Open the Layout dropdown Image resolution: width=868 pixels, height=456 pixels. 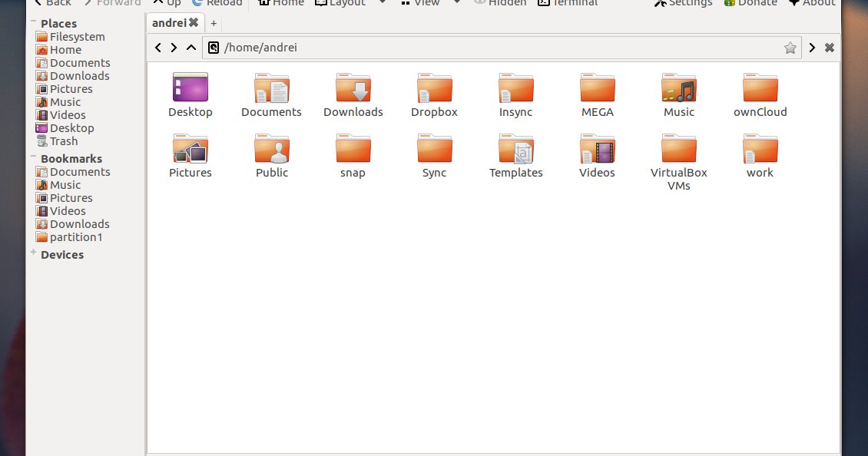(340, 3)
